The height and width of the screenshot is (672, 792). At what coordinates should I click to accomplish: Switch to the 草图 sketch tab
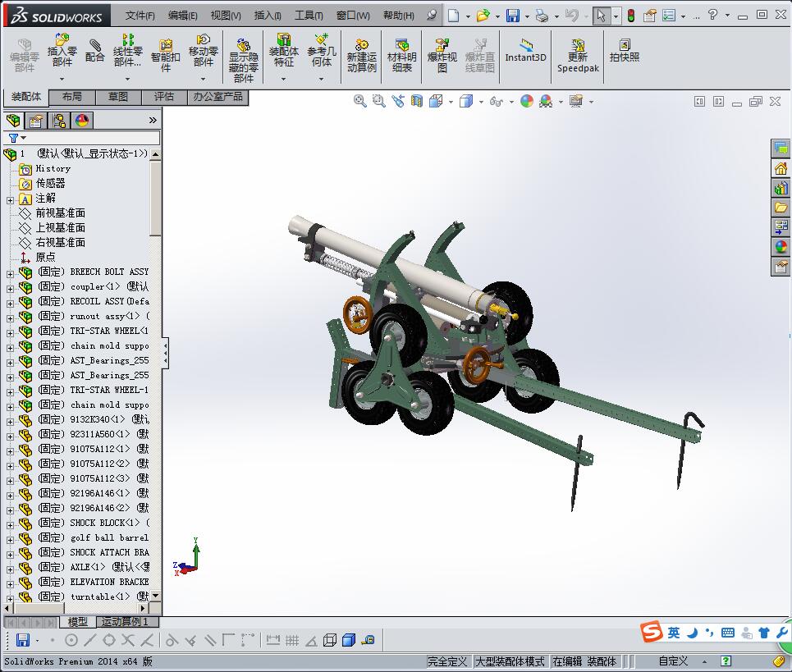[117, 97]
